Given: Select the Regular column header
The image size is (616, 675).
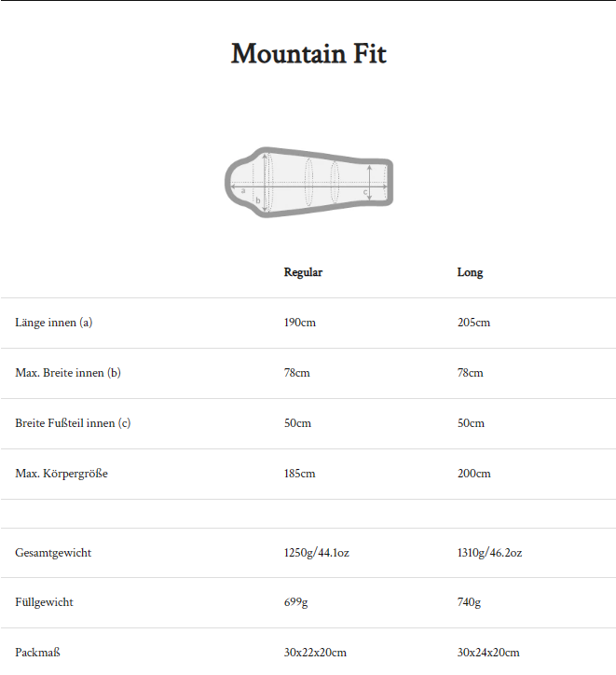Looking at the screenshot, I should pyautogui.click(x=303, y=272).
